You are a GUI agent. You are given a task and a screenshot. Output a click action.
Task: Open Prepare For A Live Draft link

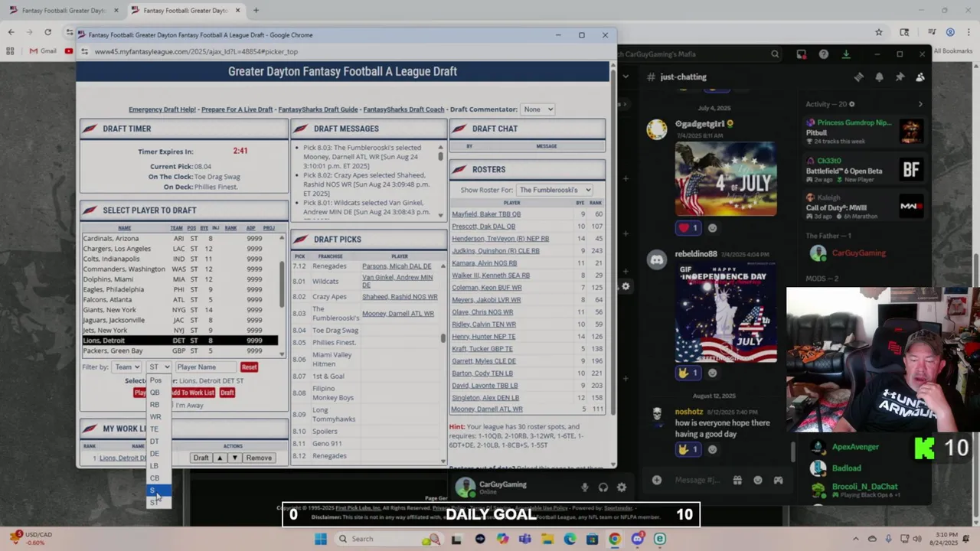click(x=237, y=109)
